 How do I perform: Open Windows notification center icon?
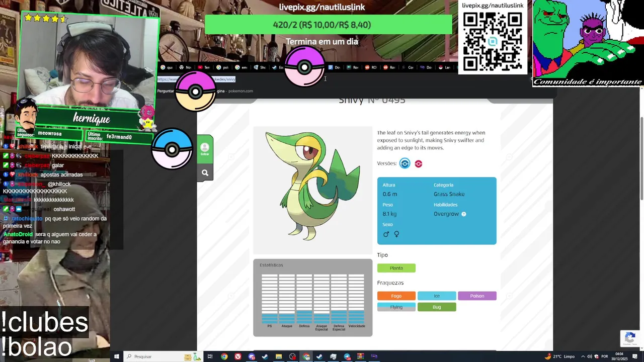634,356
